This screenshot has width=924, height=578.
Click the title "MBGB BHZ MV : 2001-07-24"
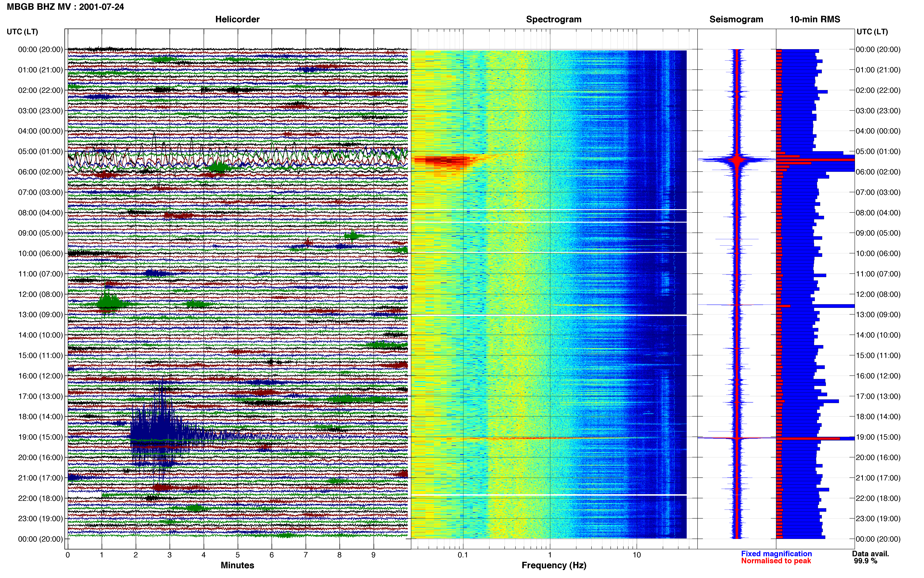[65, 7]
